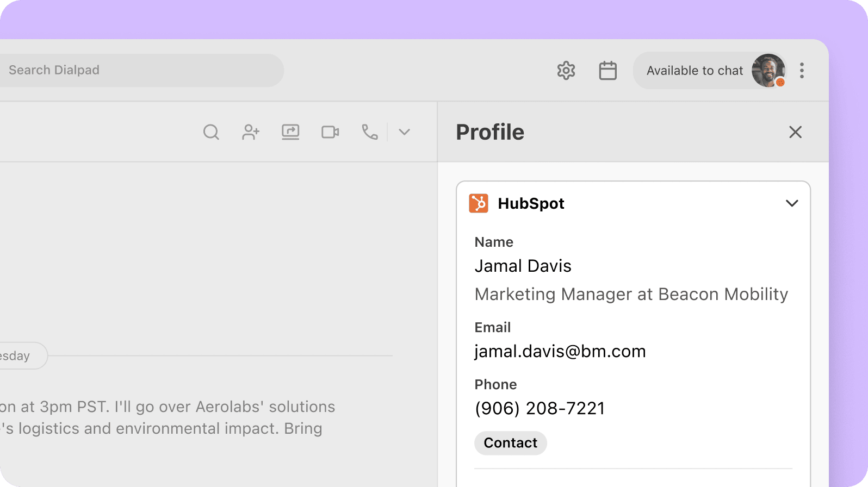Image resolution: width=868 pixels, height=487 pixels.
Task: Click the Profile panel heading
Action: point(490,132)
